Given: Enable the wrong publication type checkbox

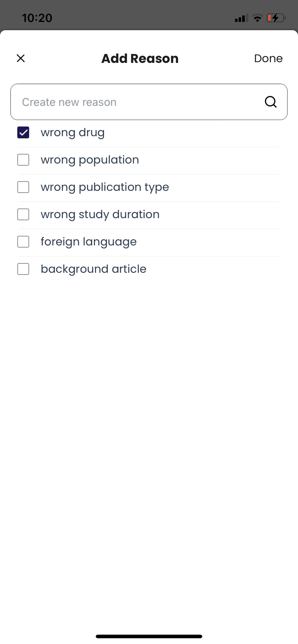Looking at the screenshot, I should [23, 187].
